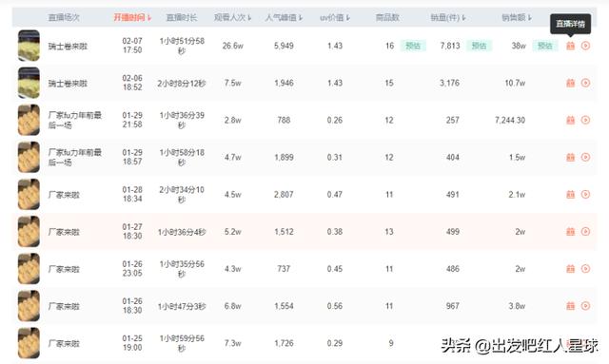Screen dimensions: 609x364
Task: Open thumbnail of 01-27 18:30 broadcast
Action: coord(29,232)
